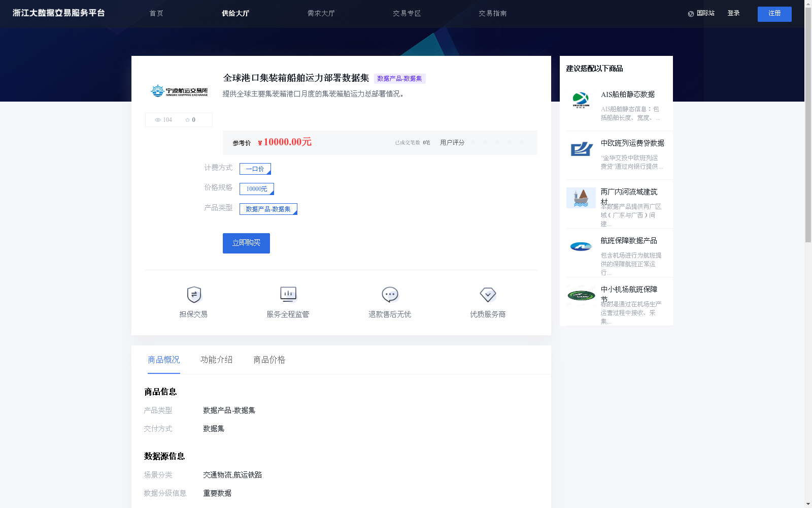Open 需求大厅 in top navigation
The width and height of the screenshot is (812, 508).
pyautogui.click(x=321, y=13)
